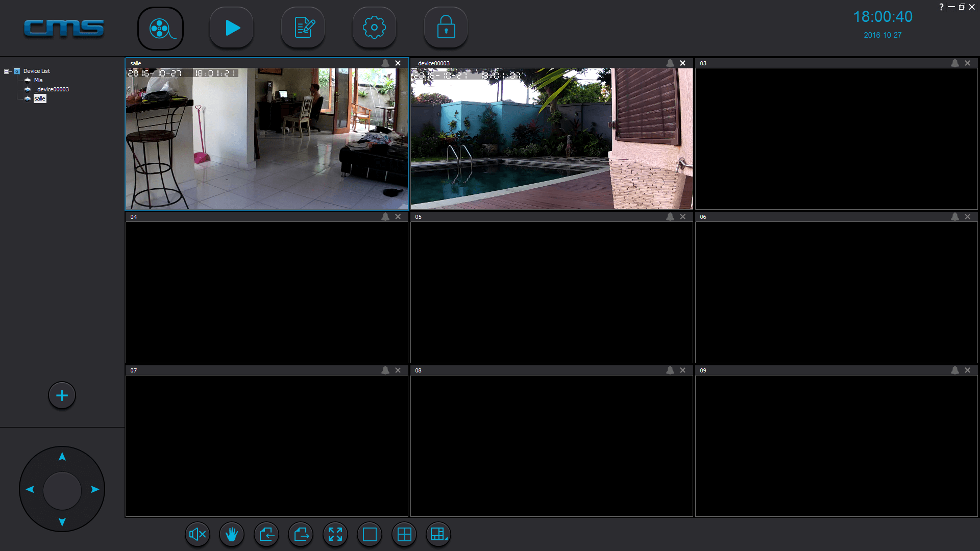This screenshot has height=551, width=980.
Task: Lock the application with the padlock icon
Action: click(x=446, y=28)
